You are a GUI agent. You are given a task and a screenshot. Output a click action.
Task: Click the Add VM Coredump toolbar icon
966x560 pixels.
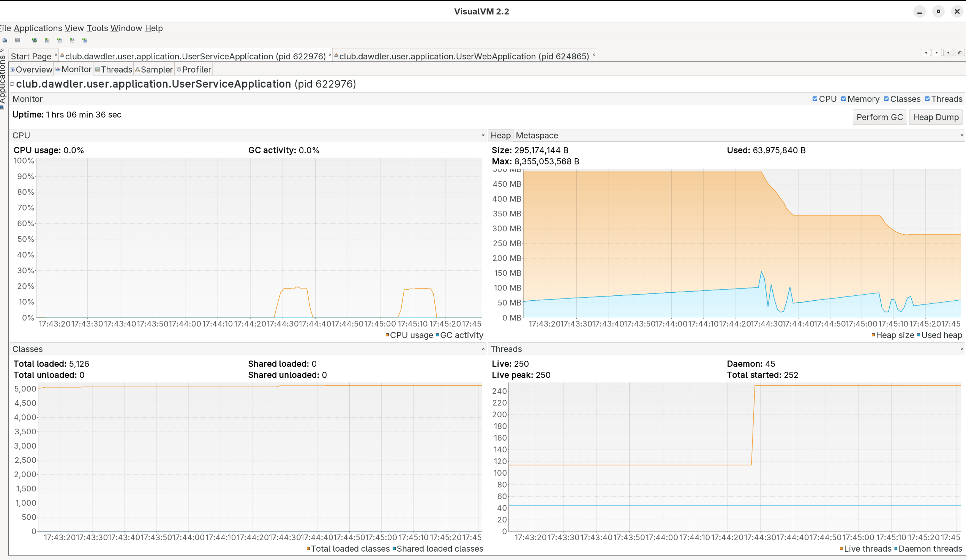pos(59,40)
